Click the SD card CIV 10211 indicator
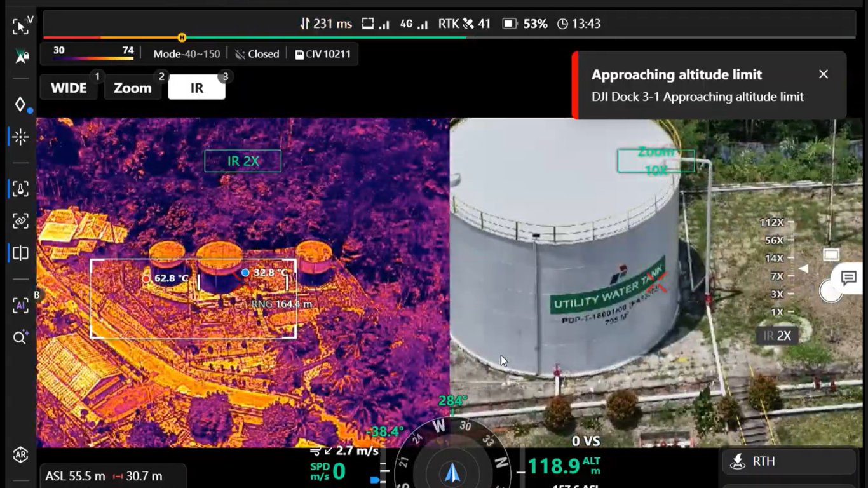The image size is (868, 488). 323,54
